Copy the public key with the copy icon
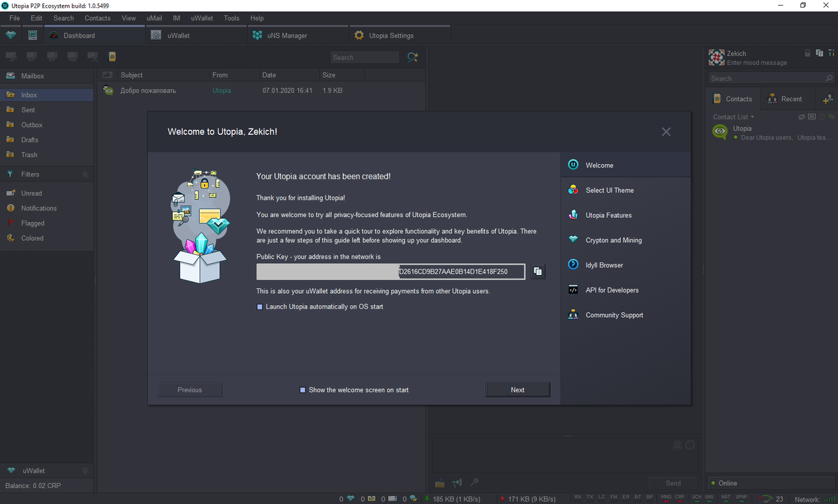This screenshot has height=504, width=838. point(537,271)
